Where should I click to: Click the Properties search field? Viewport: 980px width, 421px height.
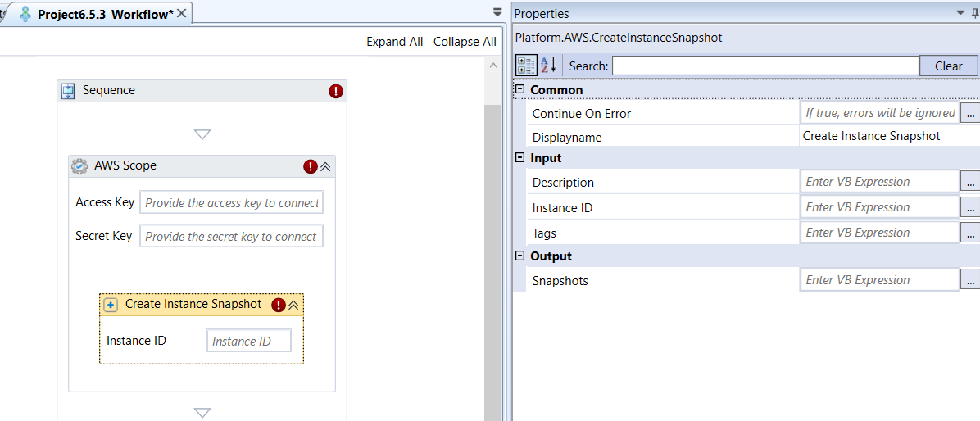click(765, 66)
